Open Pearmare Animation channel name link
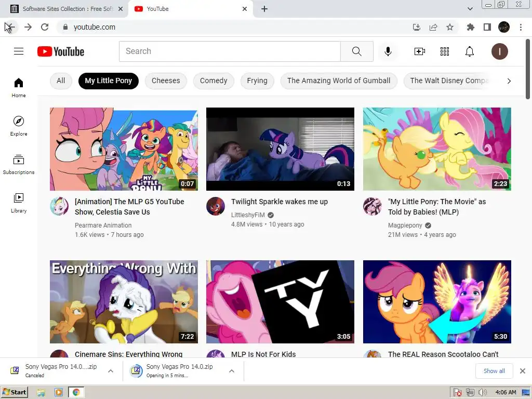 [103, 225]
